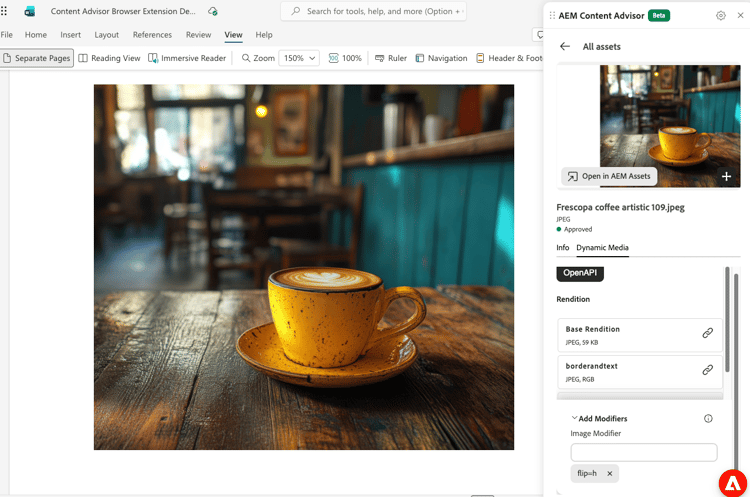
Task: Go back to All assets
Action: 565,46
